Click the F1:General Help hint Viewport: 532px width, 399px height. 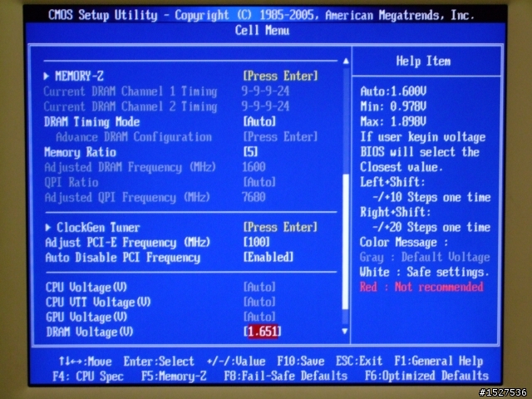click(x=438, y=362)
